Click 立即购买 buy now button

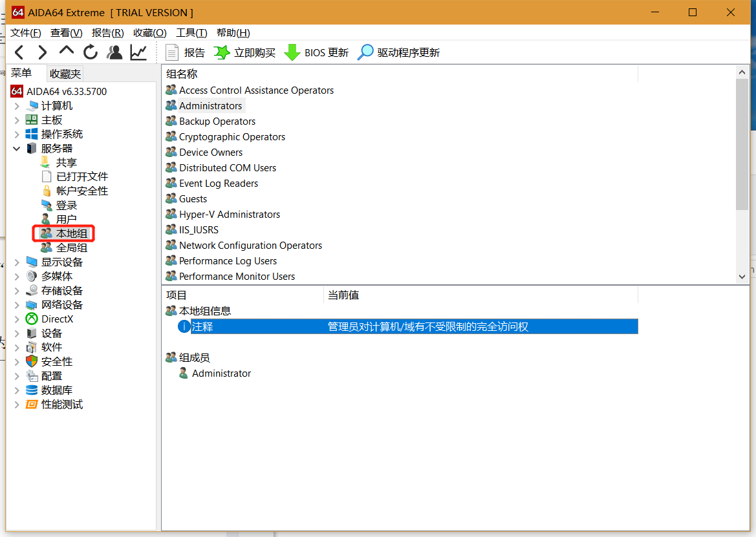pyautogui.click(x=245, y=52)
